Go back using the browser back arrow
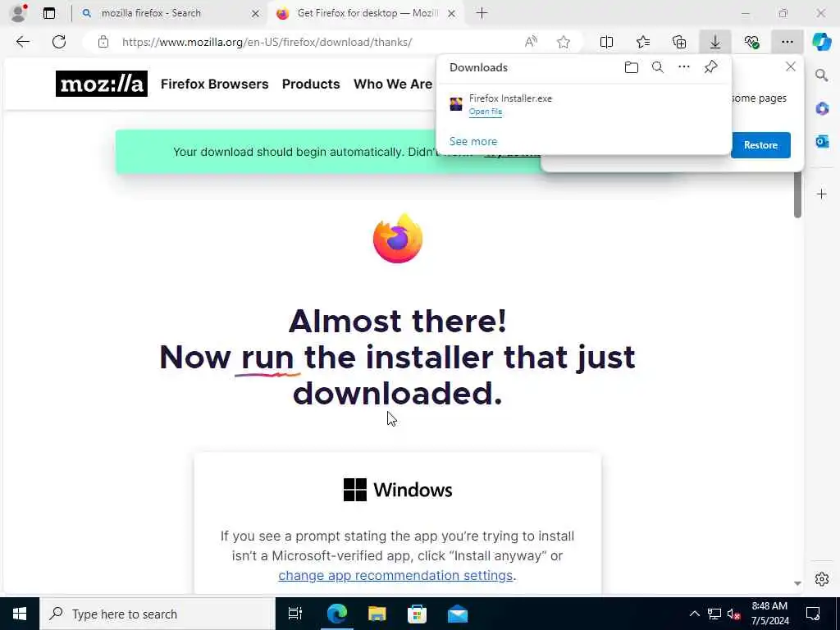 click(x=22, y=42)
